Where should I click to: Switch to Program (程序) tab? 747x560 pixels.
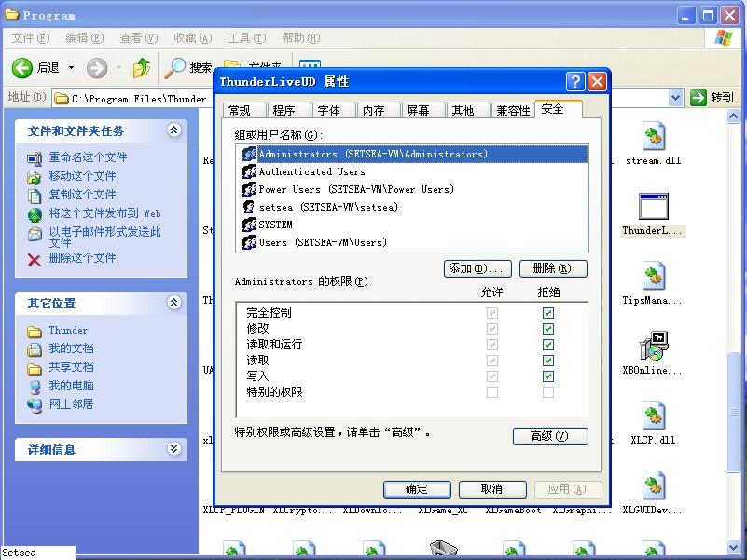coord(289,111)
